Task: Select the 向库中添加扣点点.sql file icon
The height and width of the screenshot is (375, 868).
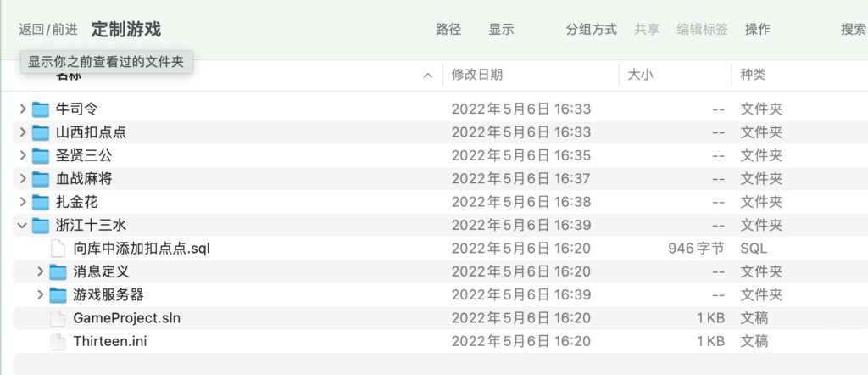Action: click(58, 249)
